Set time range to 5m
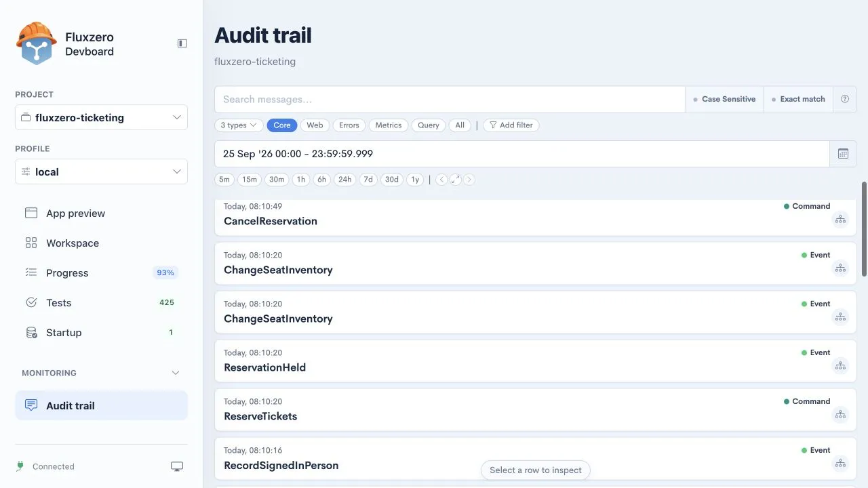 pyautogui.click(x=224, y=180)
